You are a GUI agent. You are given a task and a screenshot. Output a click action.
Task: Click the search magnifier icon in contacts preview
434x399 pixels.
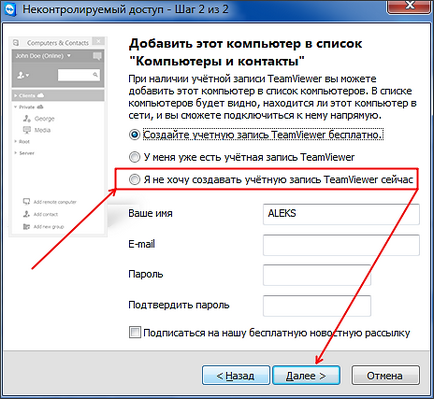coord(95,75)
